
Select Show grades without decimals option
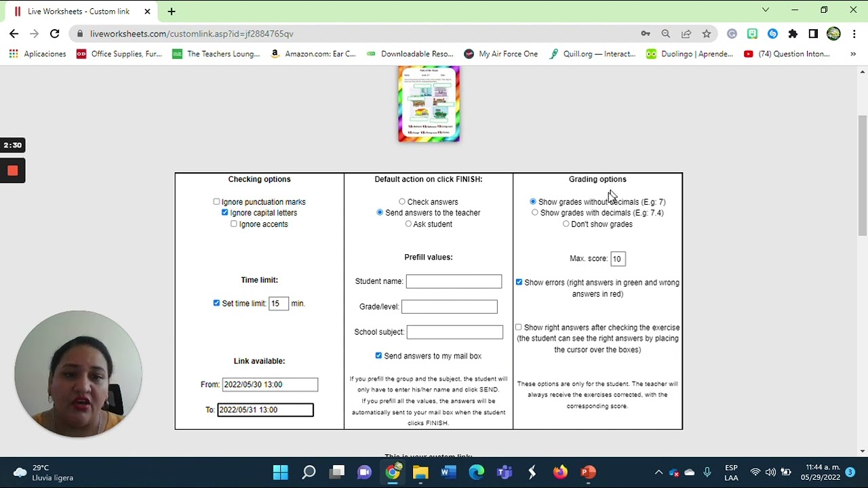[533, 201]
